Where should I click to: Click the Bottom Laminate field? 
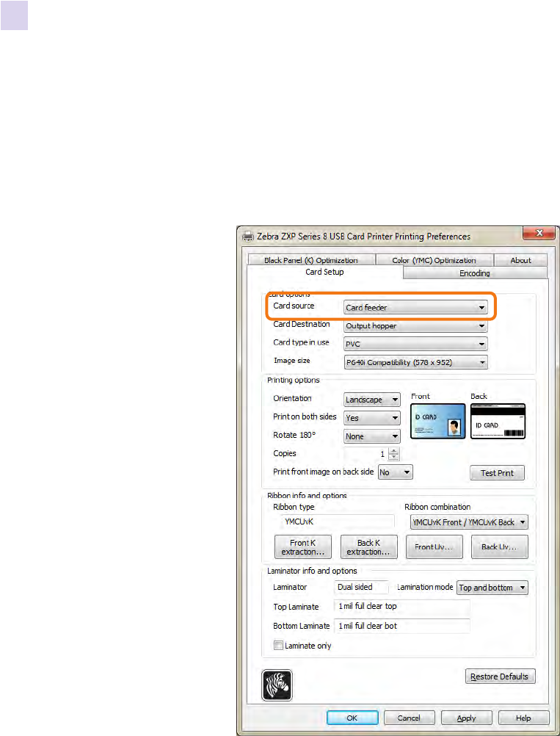(402, 626)
